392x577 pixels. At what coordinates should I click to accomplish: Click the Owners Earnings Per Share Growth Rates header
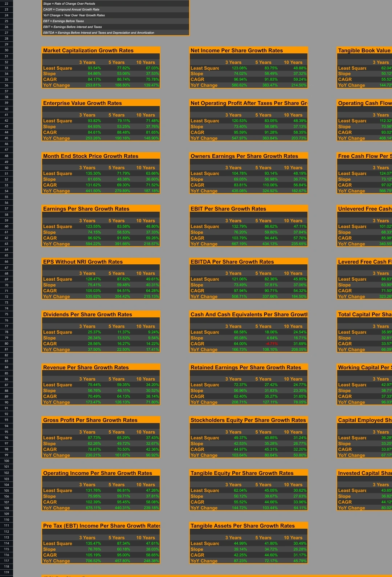point(244,156)
